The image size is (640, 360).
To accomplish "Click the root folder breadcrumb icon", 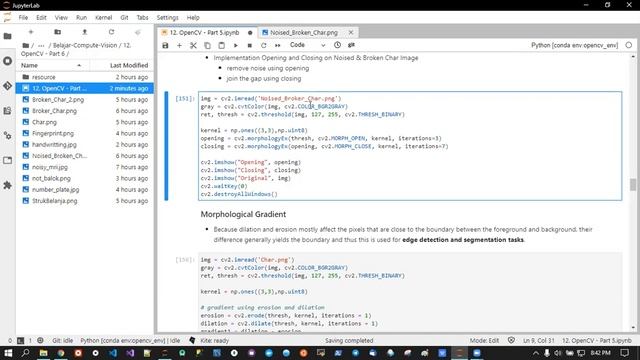I will point(25,45).
